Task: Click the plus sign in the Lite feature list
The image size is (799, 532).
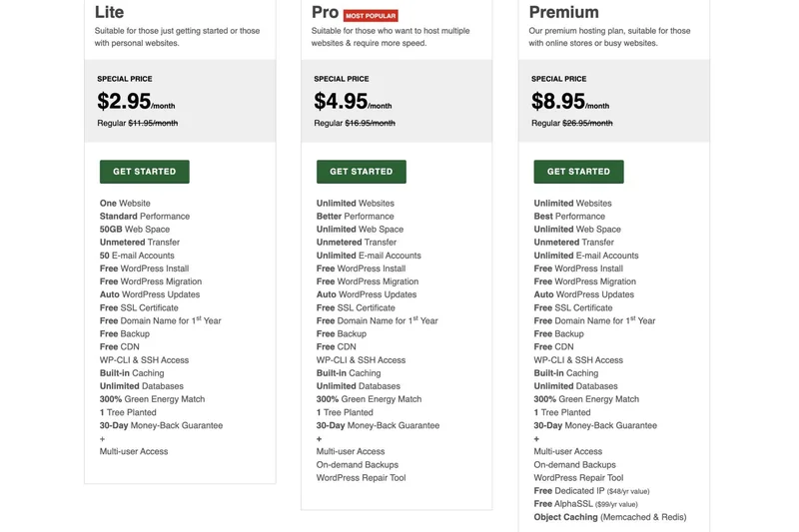Action: pyautogui.click(x=102, y=439)
